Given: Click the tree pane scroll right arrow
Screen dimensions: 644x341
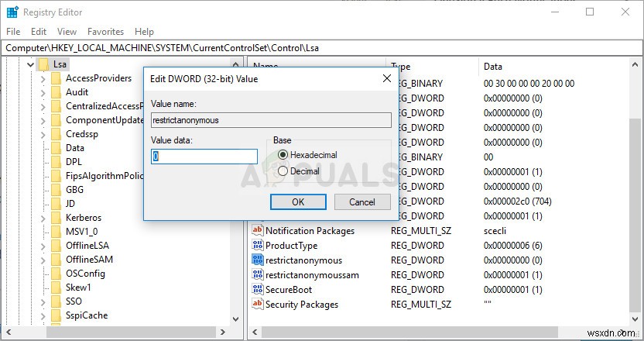Looking at the screenshot, I should click(x=223, y=332).
